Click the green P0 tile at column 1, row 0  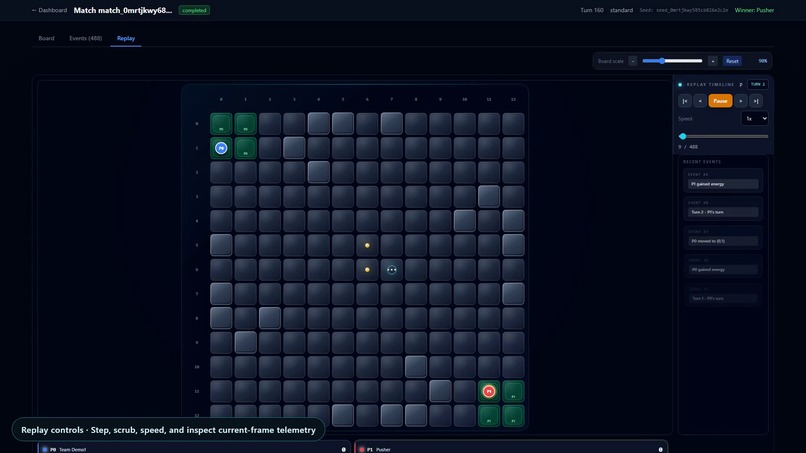(x=245, y=124)
